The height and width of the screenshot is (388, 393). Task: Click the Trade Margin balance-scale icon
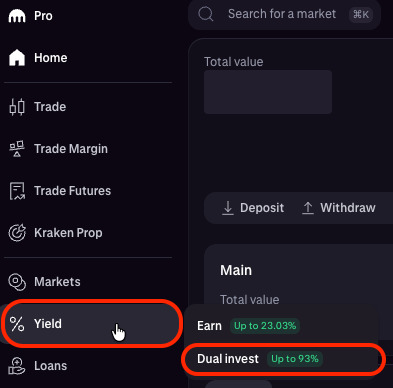coord(17,149)
